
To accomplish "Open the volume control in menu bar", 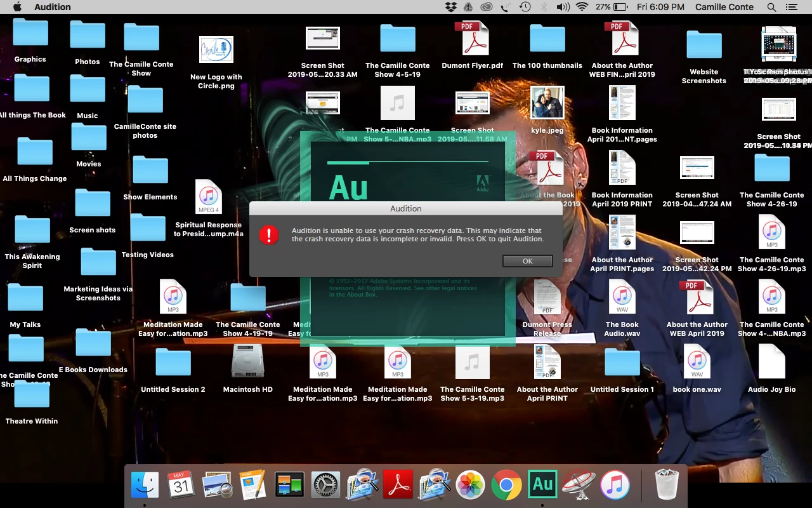I will (563, 7).
